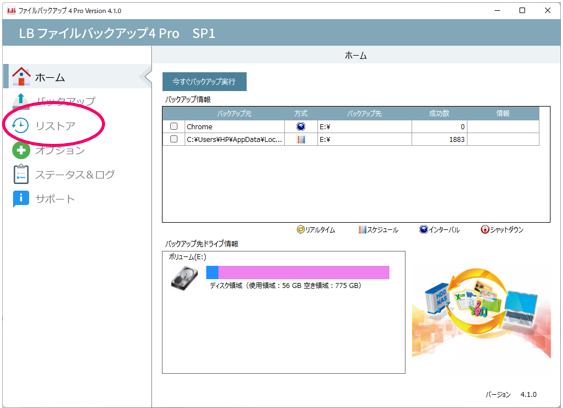Click the スケジュール legend icon

(x=362, y=229)
